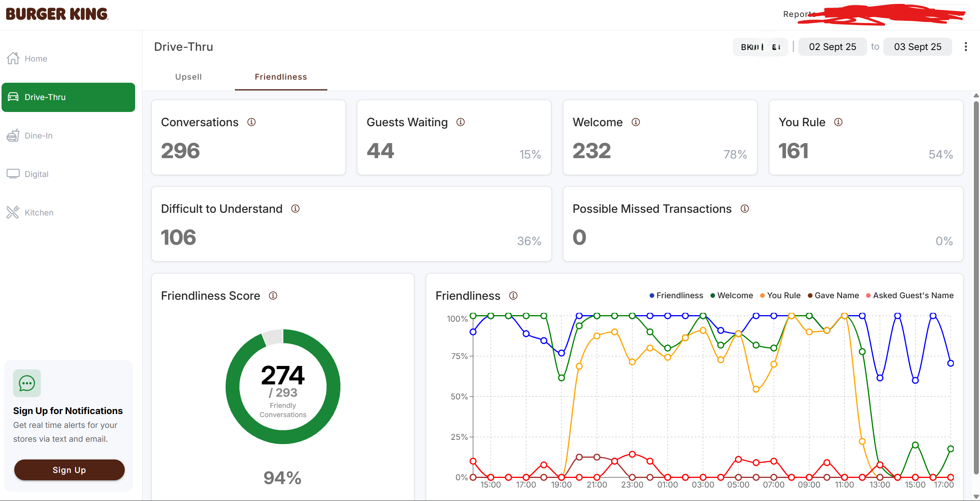Click the Conversations 296 card
The width and height of the screenshot is (980, 501).
(x=248, y=137)
